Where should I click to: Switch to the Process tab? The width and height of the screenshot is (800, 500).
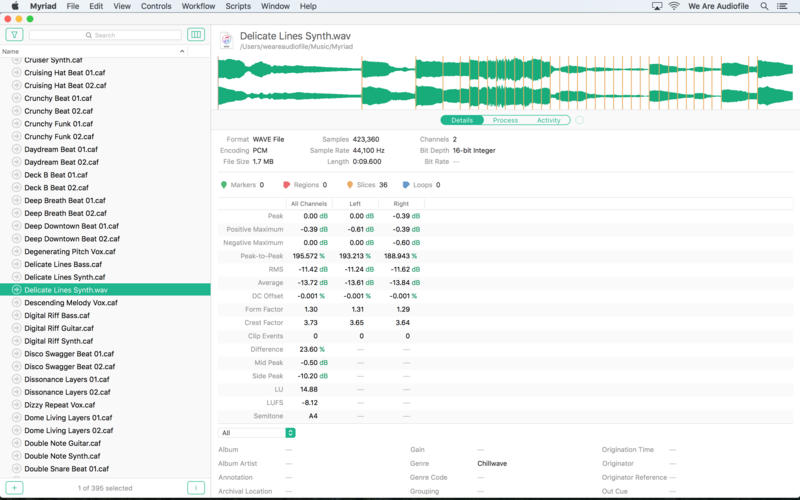[x=505, y=120]
